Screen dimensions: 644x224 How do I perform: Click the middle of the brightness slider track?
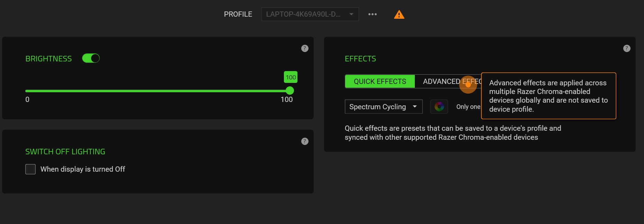[x=158, y=91]
